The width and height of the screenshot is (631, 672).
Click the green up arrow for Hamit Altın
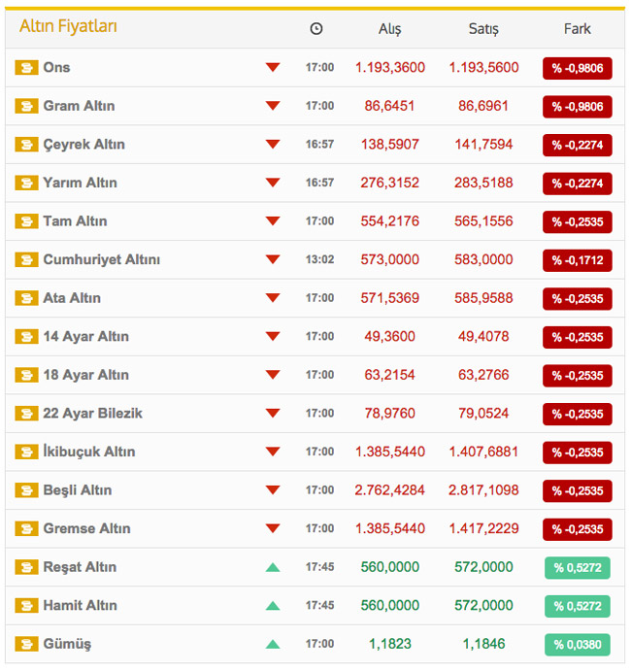tap(273, 606)
